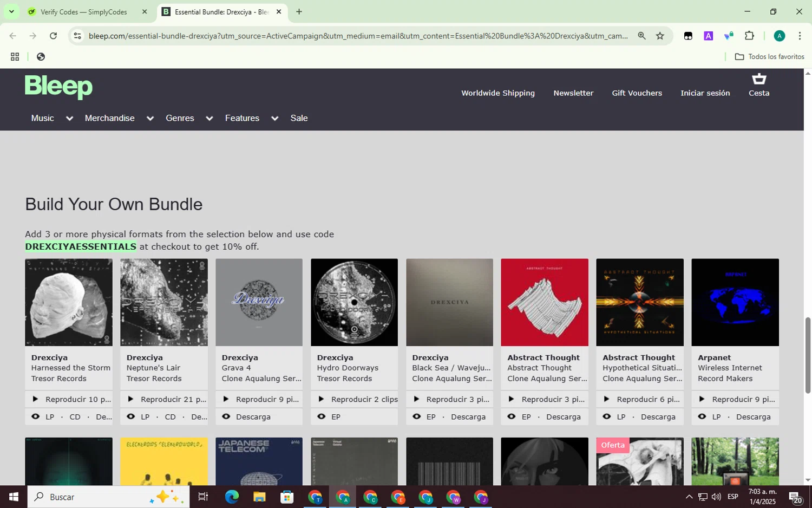Expand the Music menu chevron
Viewport: 812px width, 508px height.
69,119
